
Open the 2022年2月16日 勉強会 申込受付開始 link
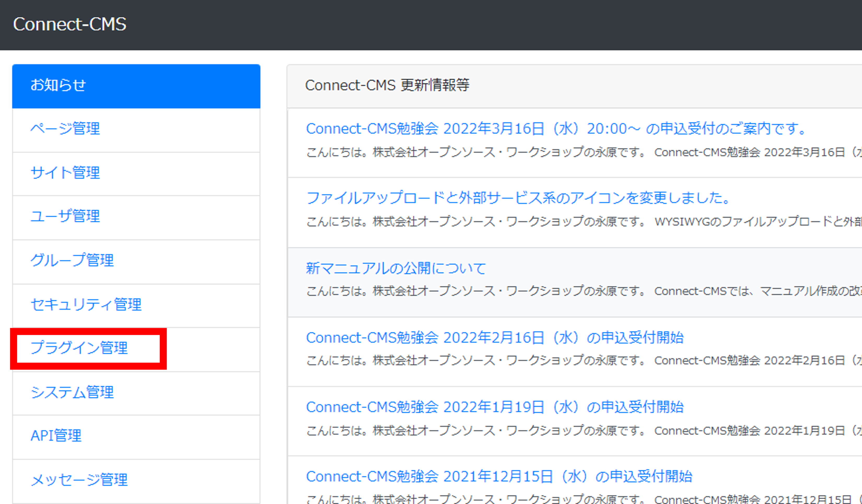[495, 337]
